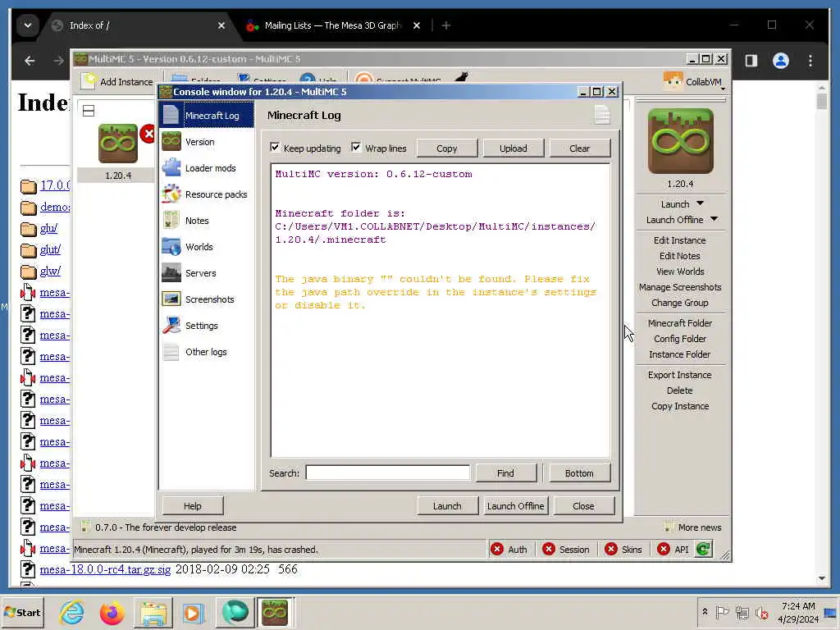Open the browser three-dot menu
840x630 pixels.
pos(810,61)
